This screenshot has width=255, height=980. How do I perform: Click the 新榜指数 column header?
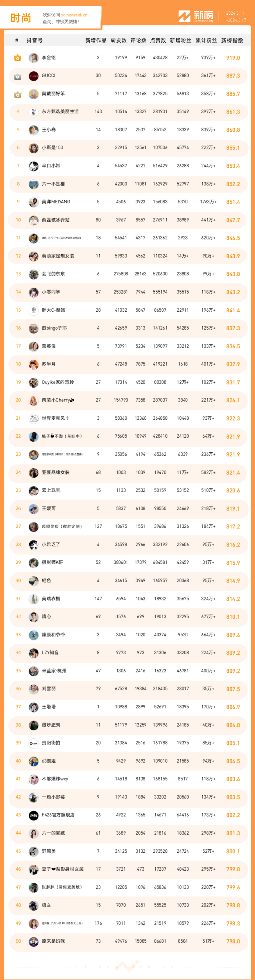(x=232, y=40)
